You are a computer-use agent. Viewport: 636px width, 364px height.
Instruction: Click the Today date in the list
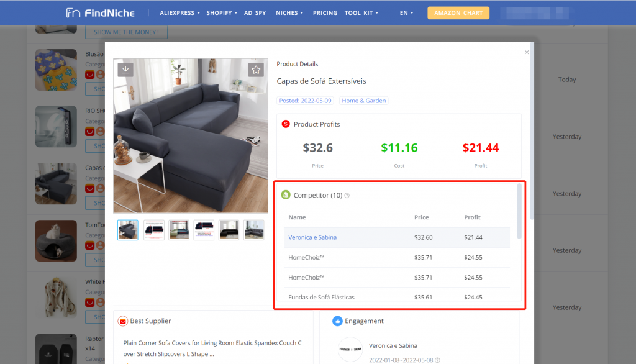[x=566, y=80]
